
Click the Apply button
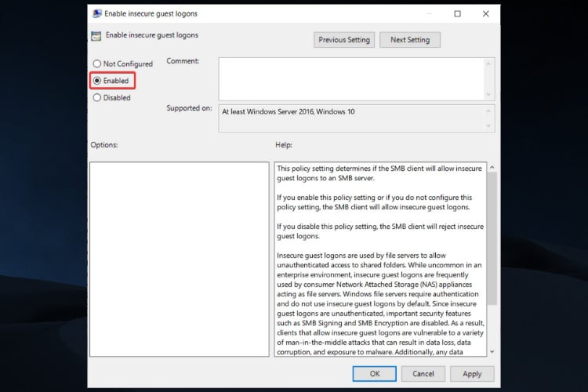[x=472, y=374]
